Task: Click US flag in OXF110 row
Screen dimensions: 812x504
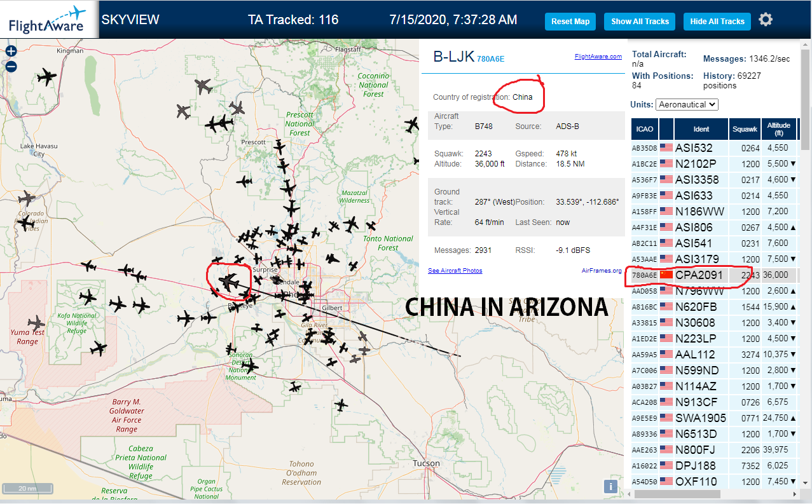Action: pos(666,481)
